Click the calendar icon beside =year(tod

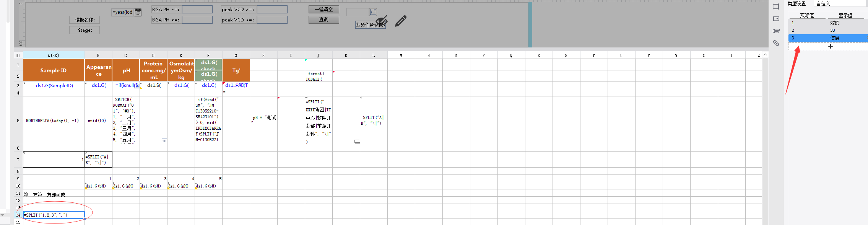click(x=138, y=12)
